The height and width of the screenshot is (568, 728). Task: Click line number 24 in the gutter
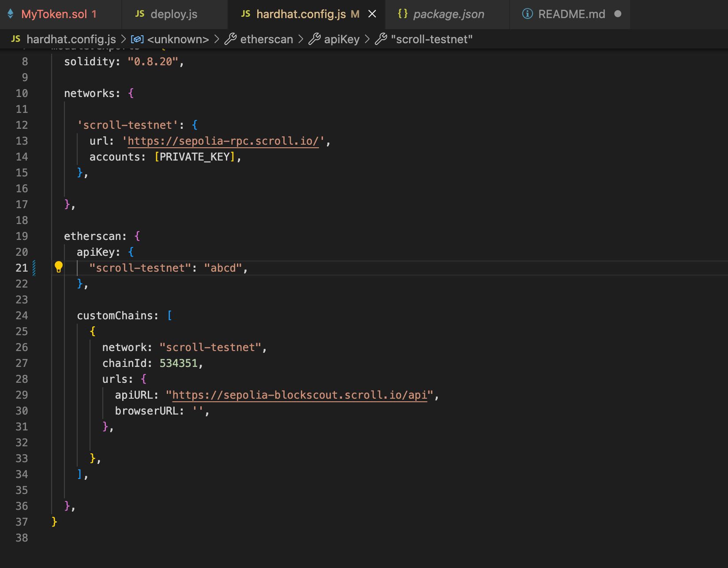[22, 316]
